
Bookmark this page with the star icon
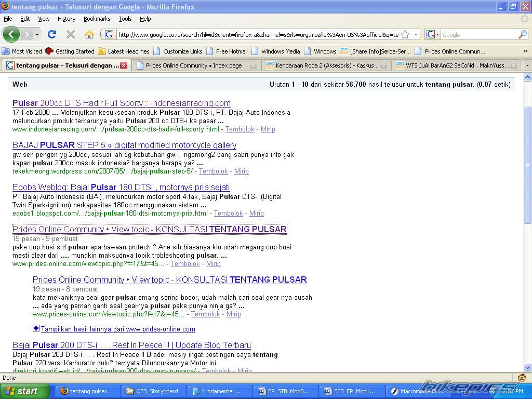pos(405,35)
